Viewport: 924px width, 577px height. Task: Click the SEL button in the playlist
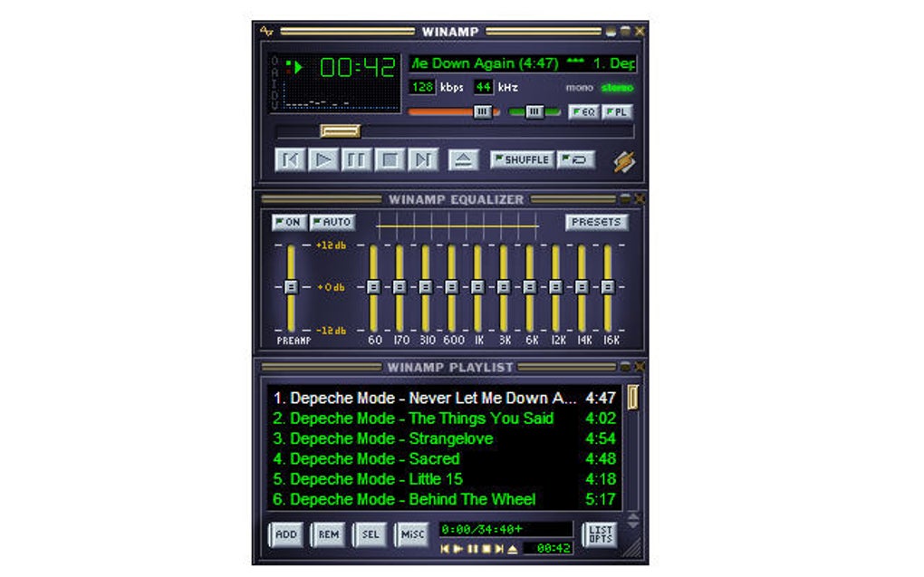pos(369,535)
